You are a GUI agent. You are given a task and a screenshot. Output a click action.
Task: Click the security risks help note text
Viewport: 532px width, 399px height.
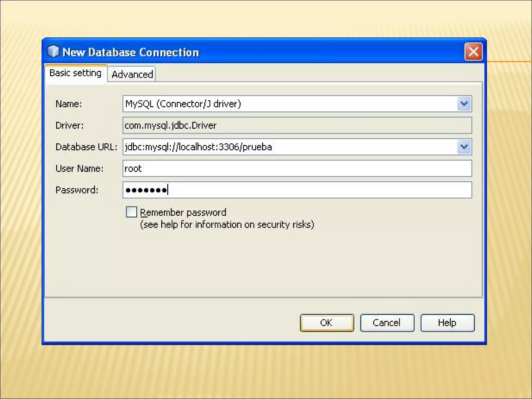227,224
